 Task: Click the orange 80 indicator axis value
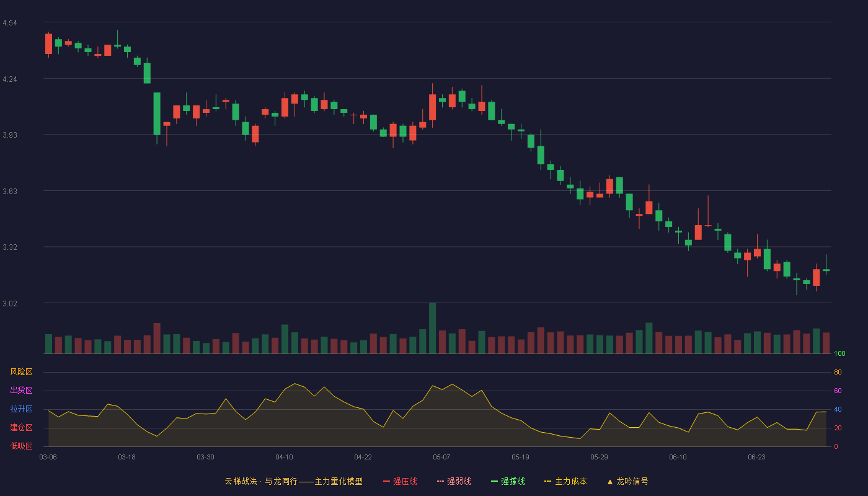(x=838, y=373)
